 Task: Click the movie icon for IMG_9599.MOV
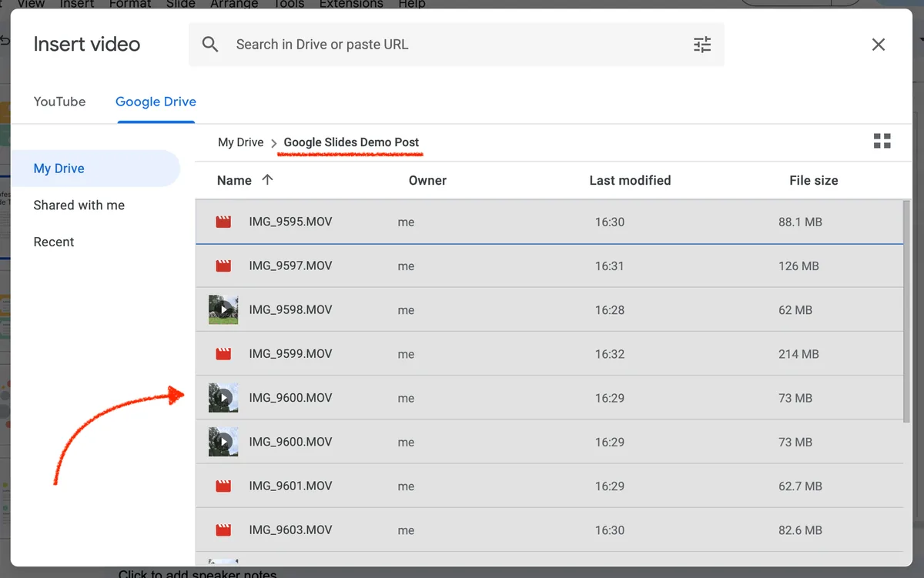(223, 354)
